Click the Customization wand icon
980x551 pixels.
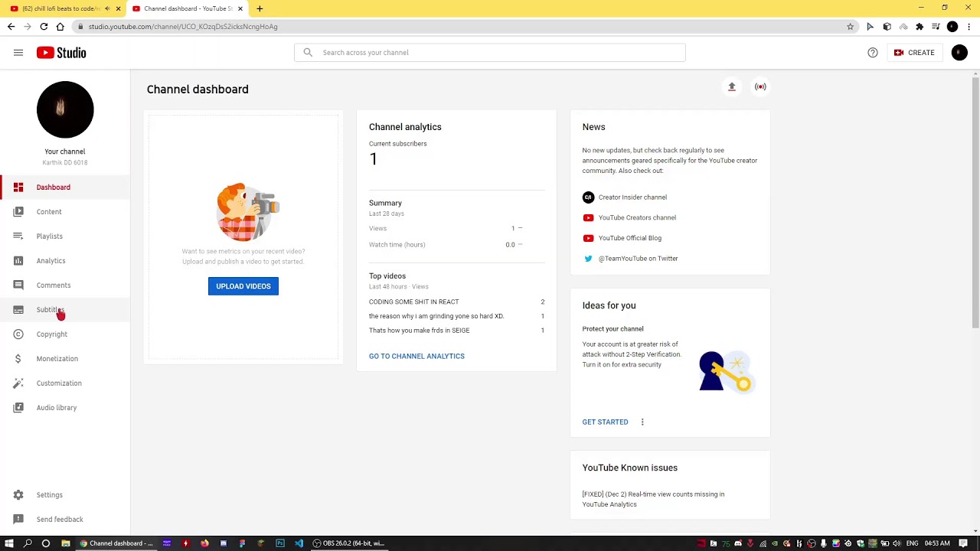click(x=18, y=383)
